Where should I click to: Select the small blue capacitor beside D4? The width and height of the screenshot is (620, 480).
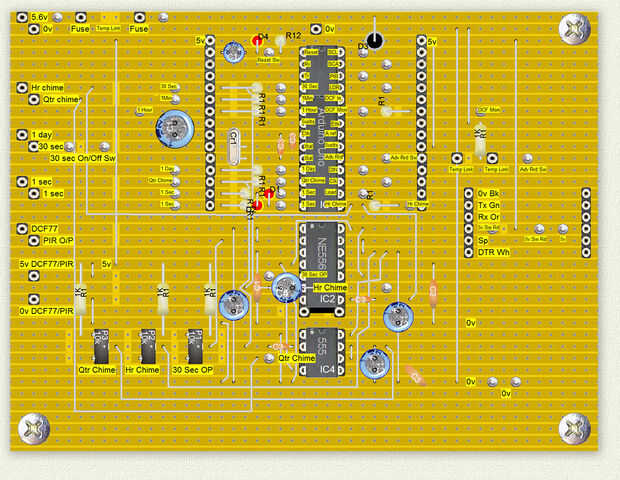click(x=234, y=52)
